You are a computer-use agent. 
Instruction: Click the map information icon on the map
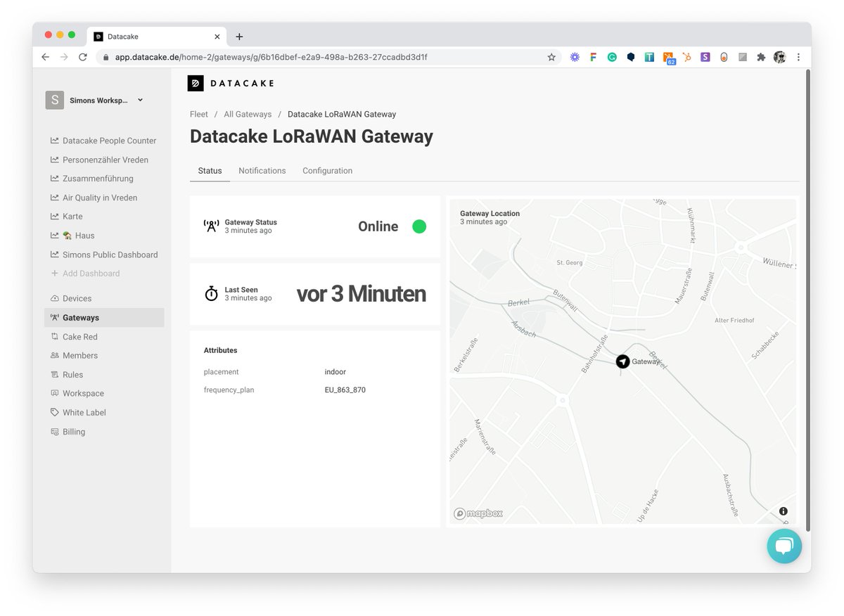coord(783,511)
